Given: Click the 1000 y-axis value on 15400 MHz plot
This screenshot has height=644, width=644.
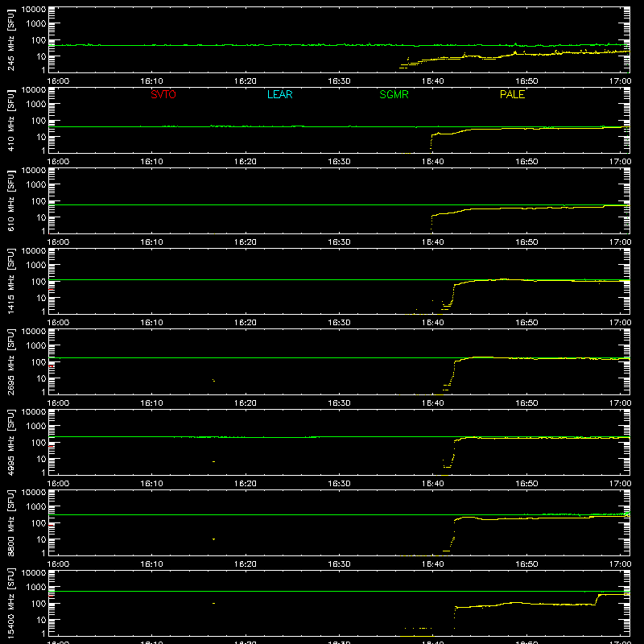Looking at the screenshot, I should [36, 588].
